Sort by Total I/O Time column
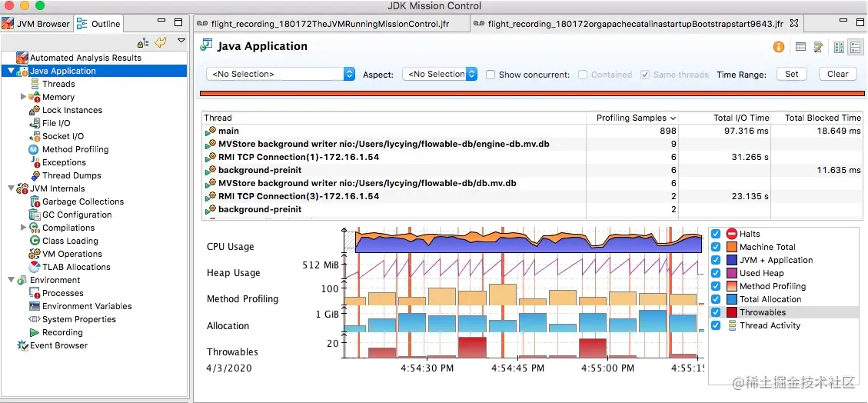The height and width of the screenshot is (403, 868). click(x=725, y=118)
